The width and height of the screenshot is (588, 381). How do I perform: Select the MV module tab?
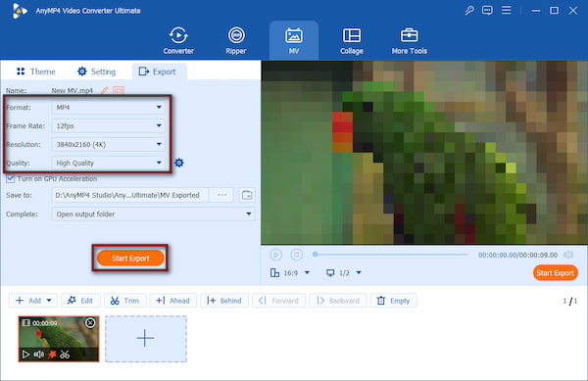(294, 41)
